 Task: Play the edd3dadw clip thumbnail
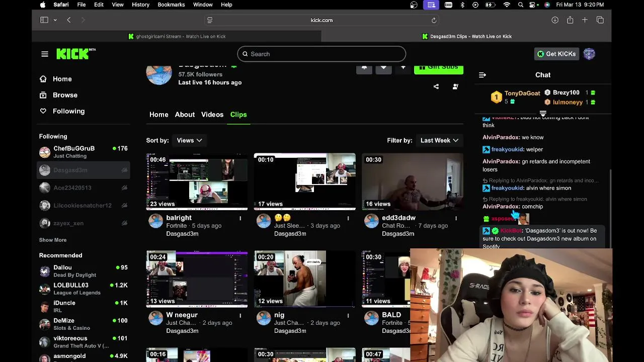coord(412,182)
